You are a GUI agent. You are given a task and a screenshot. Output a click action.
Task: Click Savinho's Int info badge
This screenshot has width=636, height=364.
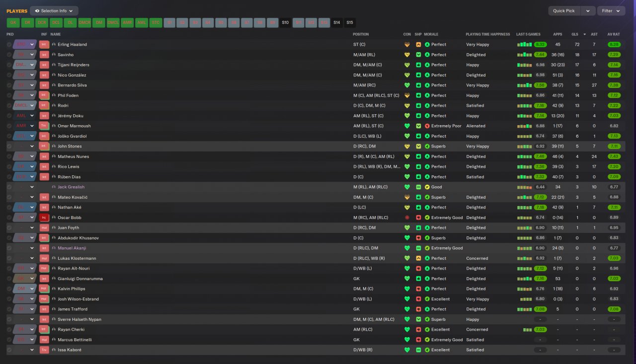(x=44, y=55)
